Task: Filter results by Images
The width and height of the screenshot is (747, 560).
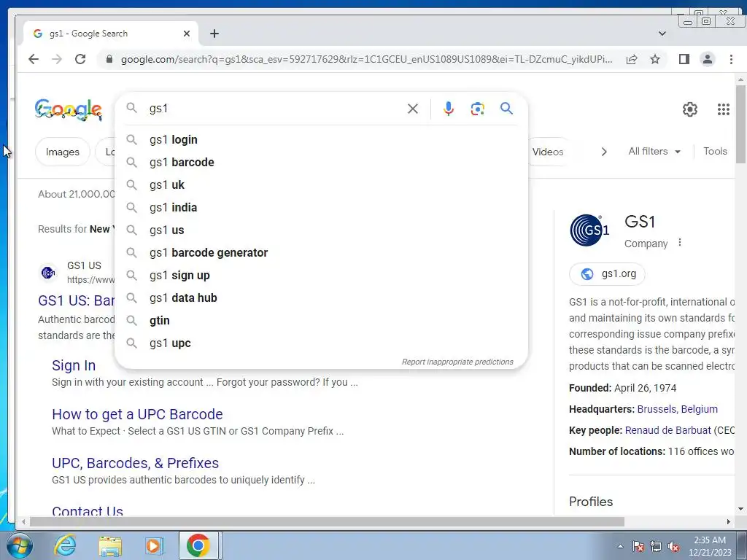Action: click(x=63, y=152)
